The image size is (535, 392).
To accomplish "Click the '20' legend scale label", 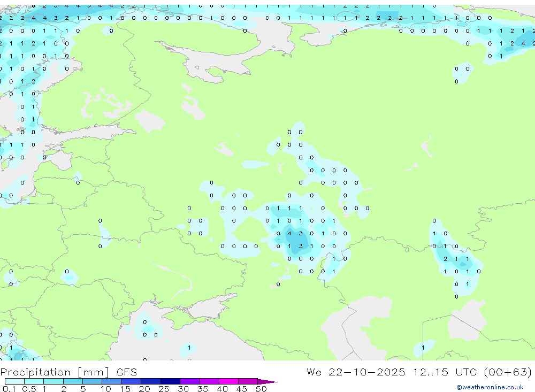I will [144, 389].
